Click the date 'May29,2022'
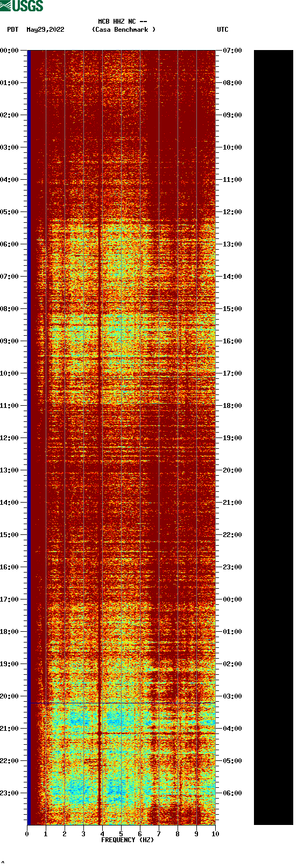 (45, 30)
